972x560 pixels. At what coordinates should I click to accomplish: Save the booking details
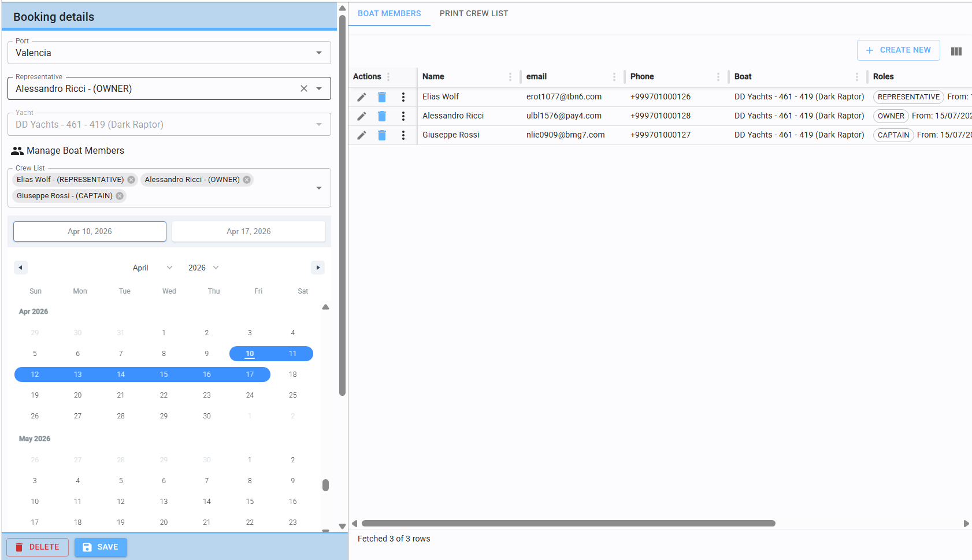101,547
